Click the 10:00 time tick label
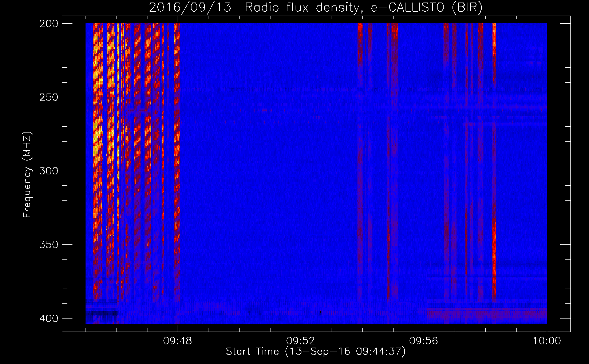The height and width of the screenshot is (364, 589). click(547, 341)
